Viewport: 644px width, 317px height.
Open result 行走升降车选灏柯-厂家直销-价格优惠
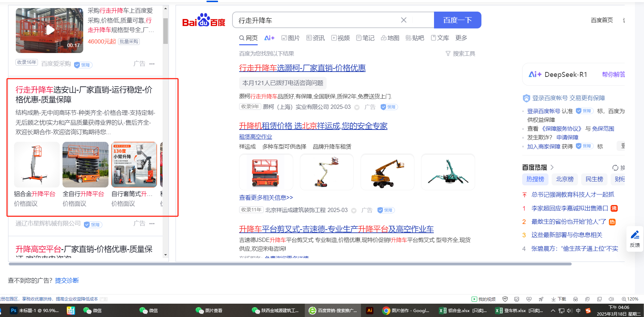click(x=302, y=68)
